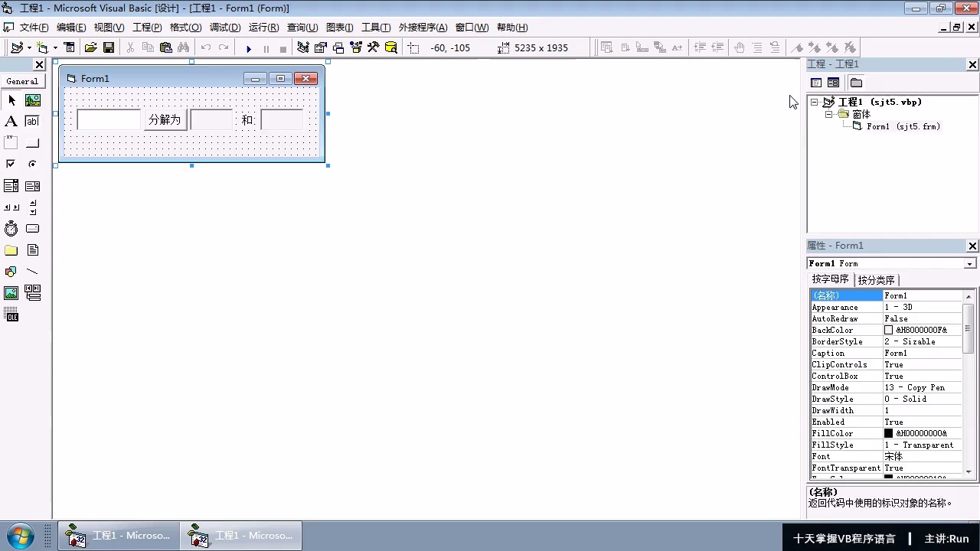Open the Menu Editor toolbar icon
This screenshot has height=551, width=980.
coord(69,47)
